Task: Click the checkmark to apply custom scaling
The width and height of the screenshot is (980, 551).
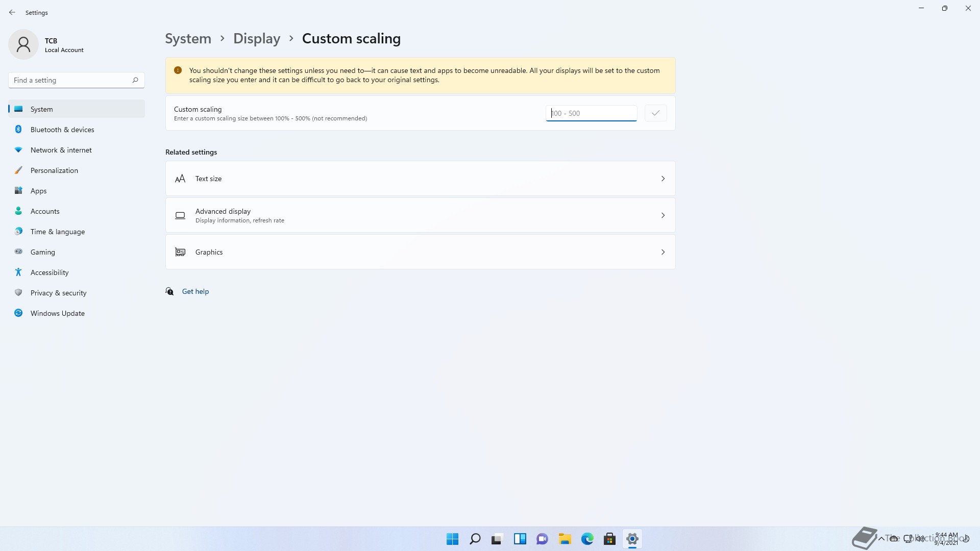Action: coord(655,113)
